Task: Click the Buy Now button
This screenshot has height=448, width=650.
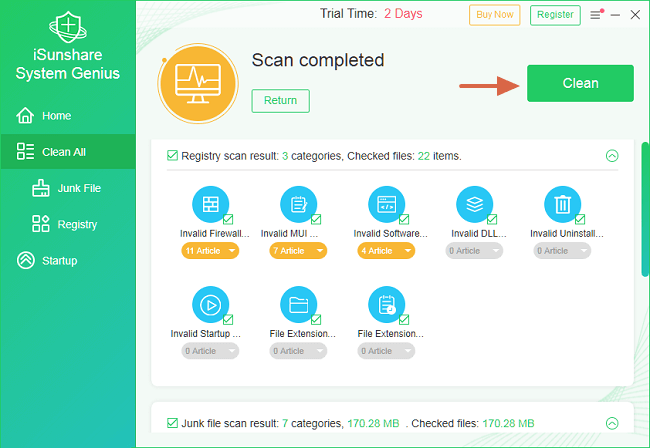Action: 495,15
